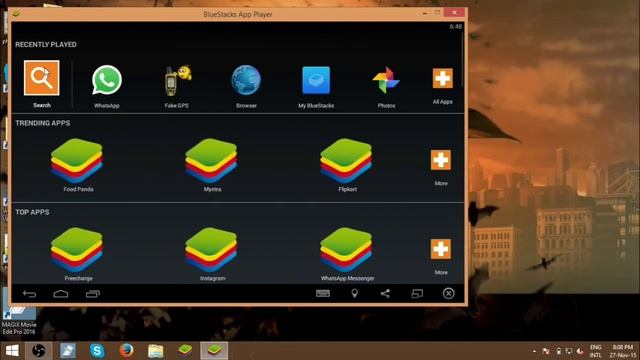Open WhatsApp Messenger top app

pos(346,250)
